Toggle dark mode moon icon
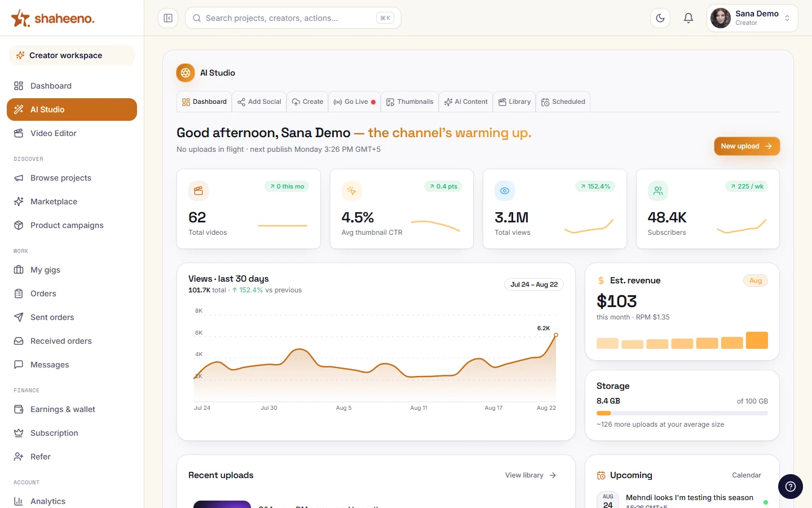Viewport: 812px width, 508px height. (x=660, y=18)
